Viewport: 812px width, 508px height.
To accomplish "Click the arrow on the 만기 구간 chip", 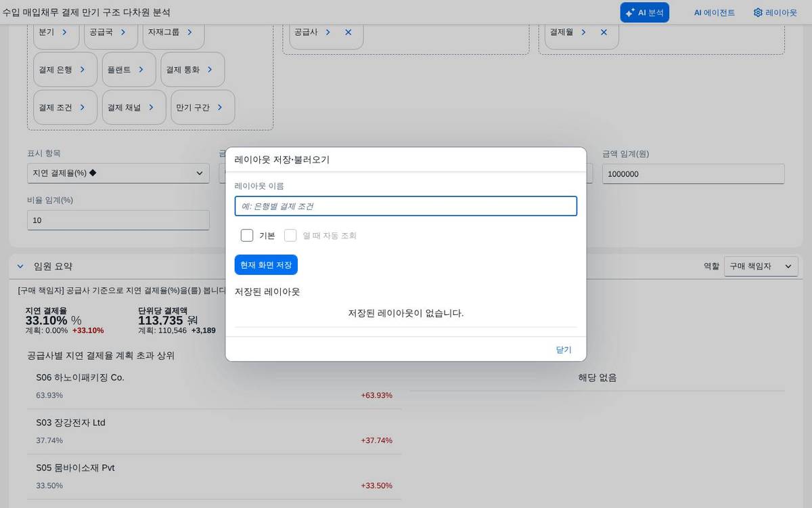I will coord(220,107).
